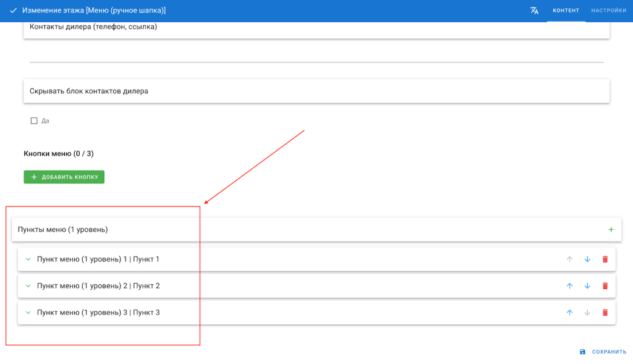
Task: Delete Пункт 1 with trash icon
Action: pos(605,260)
